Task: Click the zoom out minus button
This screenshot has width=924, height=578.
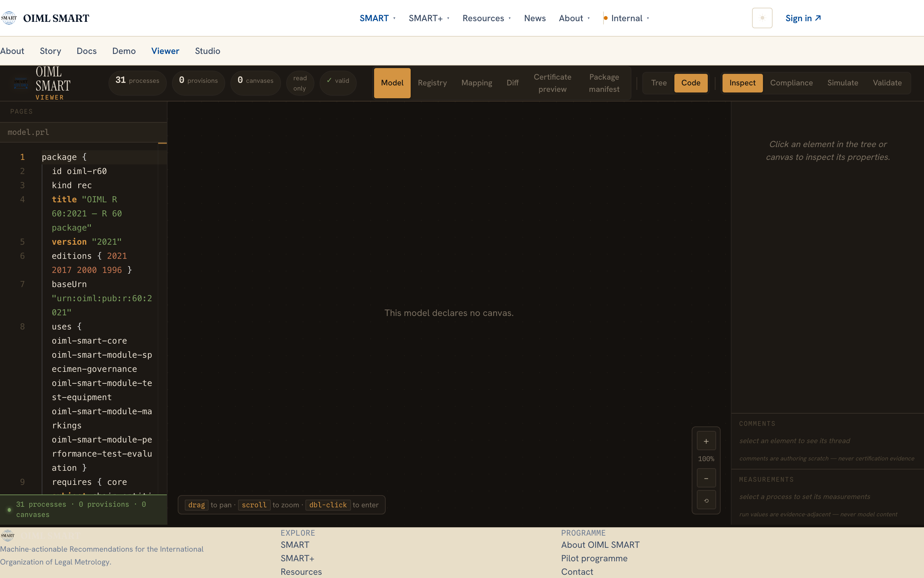Action: coord(706,478)
